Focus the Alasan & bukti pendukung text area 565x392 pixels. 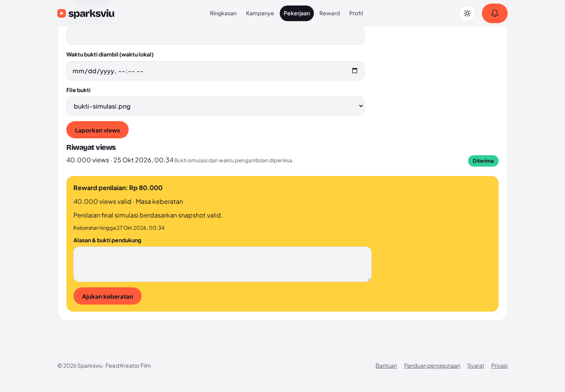[x=222, y=264]
